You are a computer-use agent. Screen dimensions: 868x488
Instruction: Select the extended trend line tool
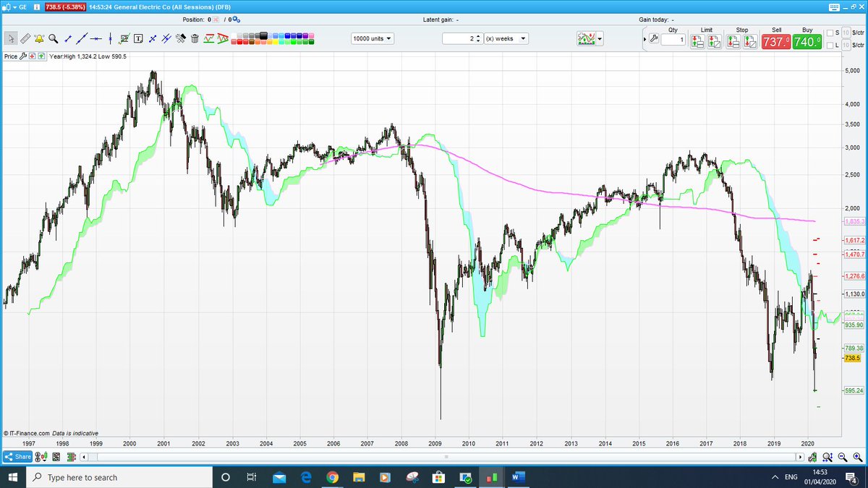tap(82, 38)
